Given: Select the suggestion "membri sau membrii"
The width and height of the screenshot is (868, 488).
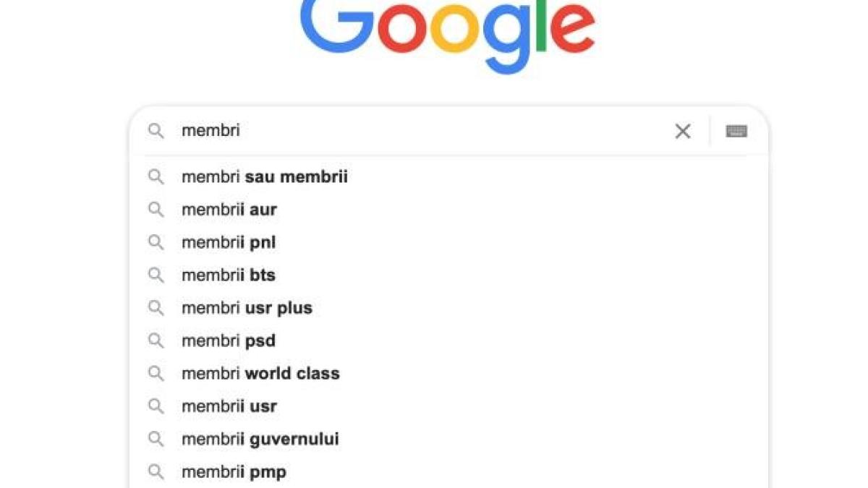Looking at the screenshot, I should (265, 177).
